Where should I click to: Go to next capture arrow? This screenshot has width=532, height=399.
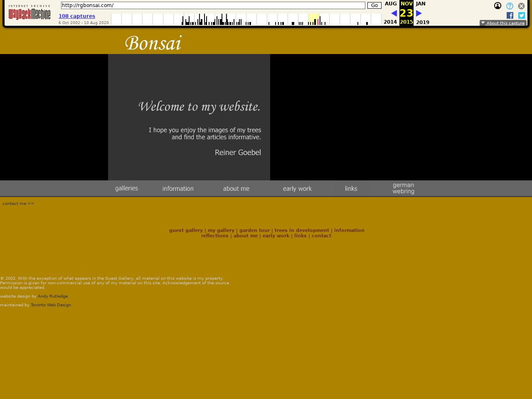tap(419, 13)
